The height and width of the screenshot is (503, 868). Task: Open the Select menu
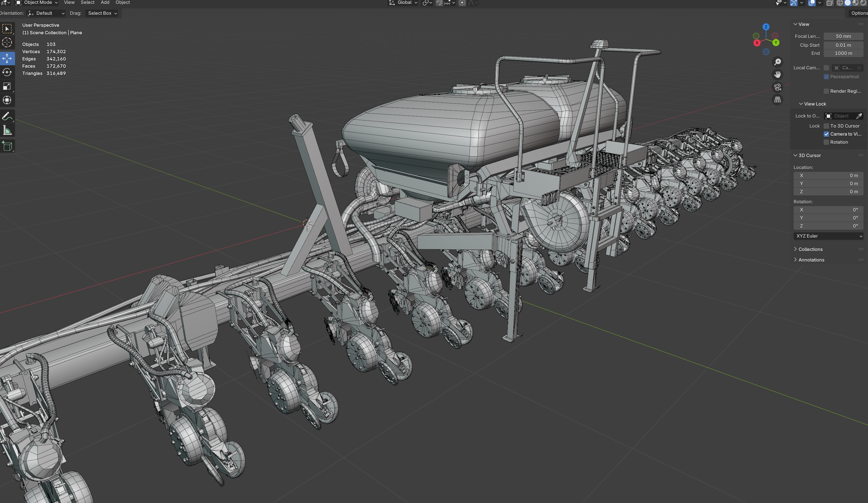click(87, 3)
